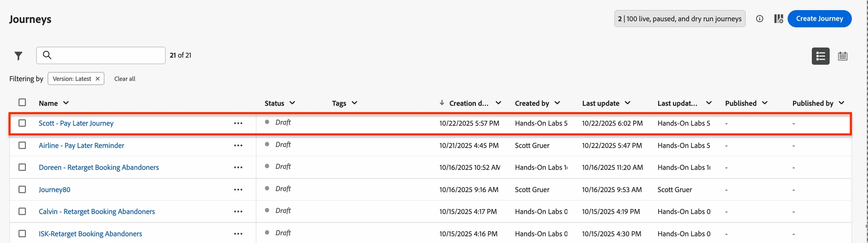Open the Tags column dropdown chevron
Viewport: 868px width, 243px height.
coord(354,103)
